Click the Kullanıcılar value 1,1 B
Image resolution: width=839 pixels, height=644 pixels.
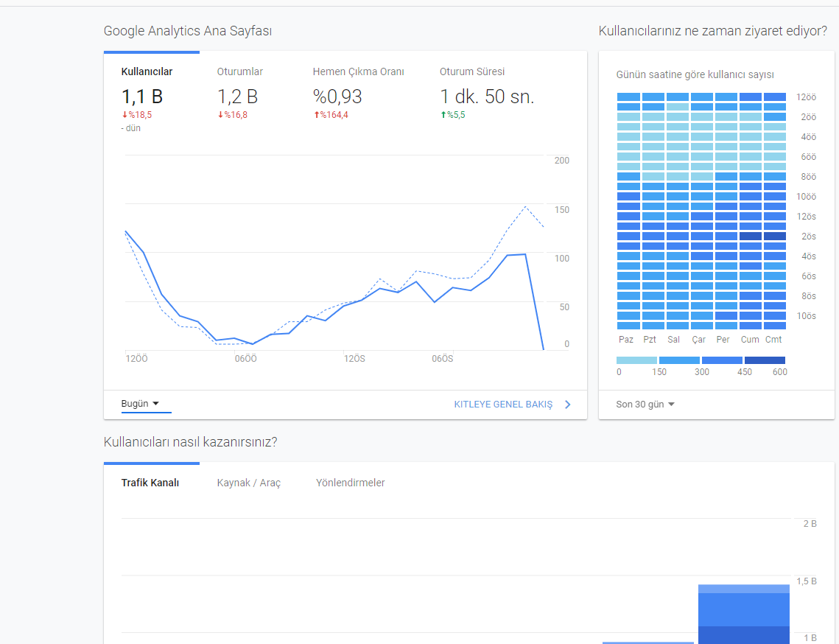(141, 97)
